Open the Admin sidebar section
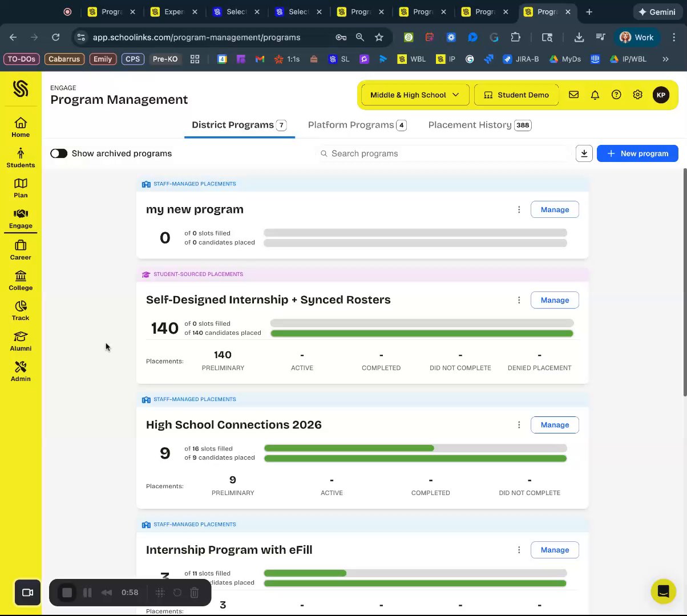The width and height of the screenshot is (687, 616). point(21,371)
